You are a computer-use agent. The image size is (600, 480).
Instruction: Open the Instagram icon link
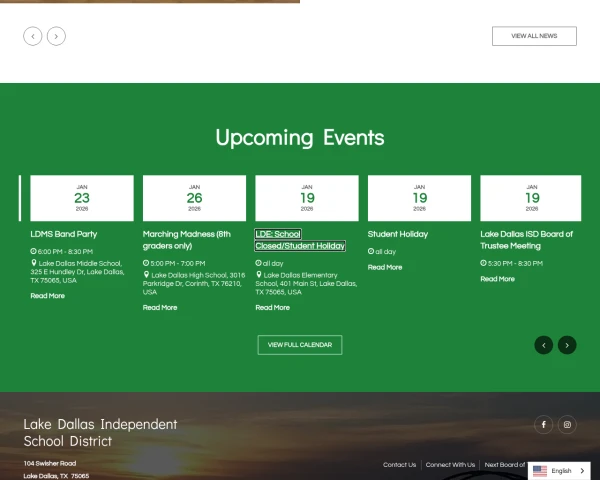point(567,425)
